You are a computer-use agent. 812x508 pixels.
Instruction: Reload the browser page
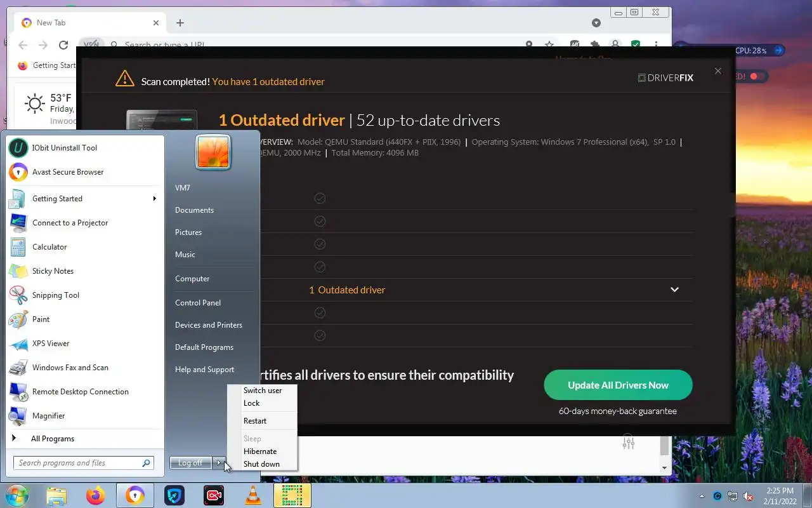pos(63,45)
